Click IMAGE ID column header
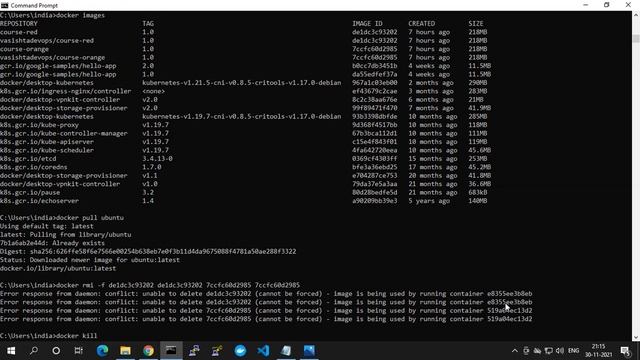640x360 pixels. coord(367,24)
